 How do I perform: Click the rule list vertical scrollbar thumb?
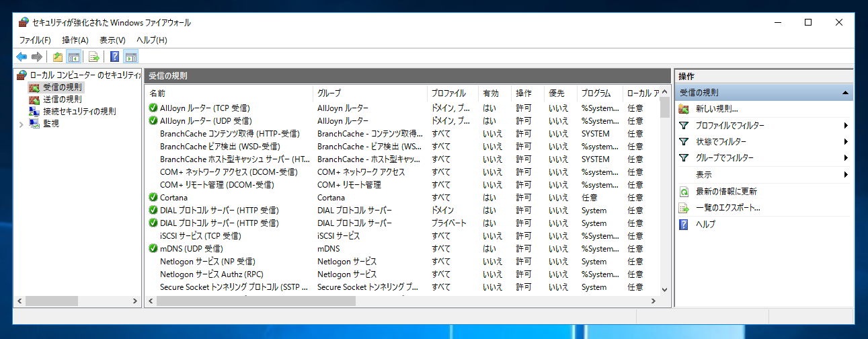[665, 108]
